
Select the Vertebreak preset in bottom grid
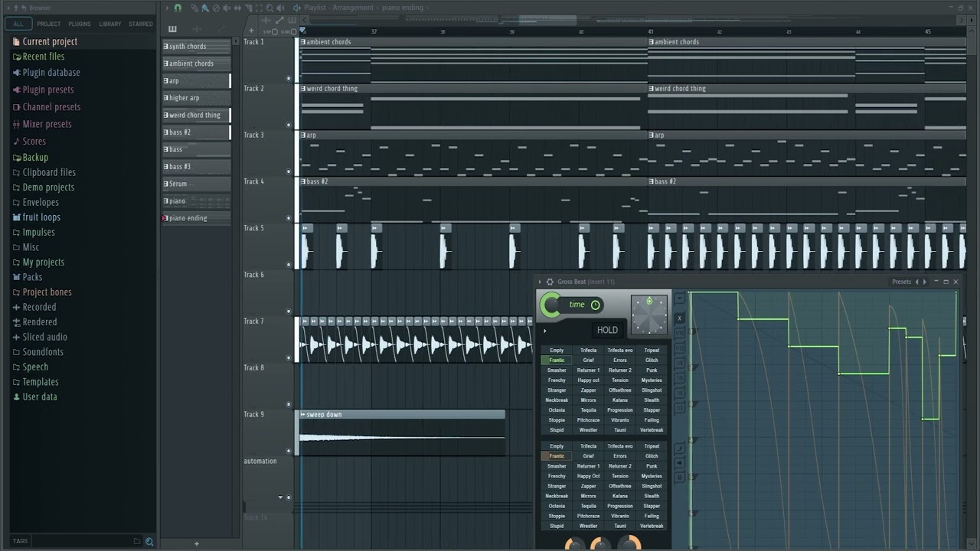pyautogui.click(x=652, y=526)
